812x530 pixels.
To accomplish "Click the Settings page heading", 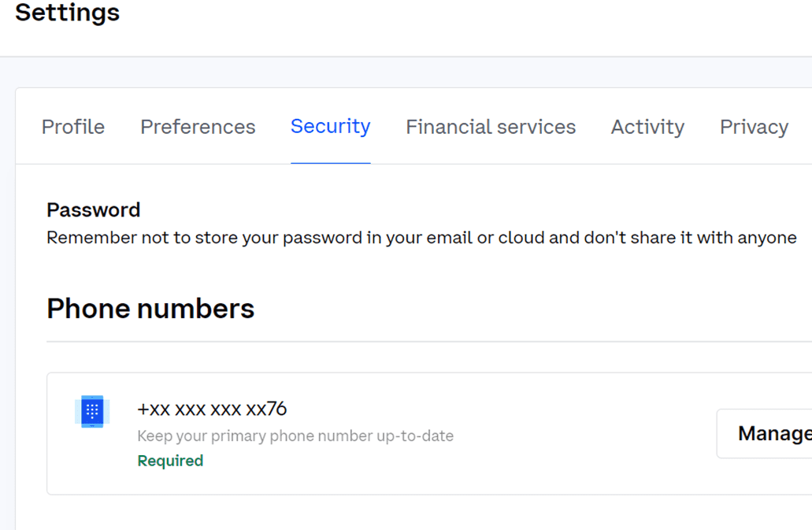I will (68, 13).
